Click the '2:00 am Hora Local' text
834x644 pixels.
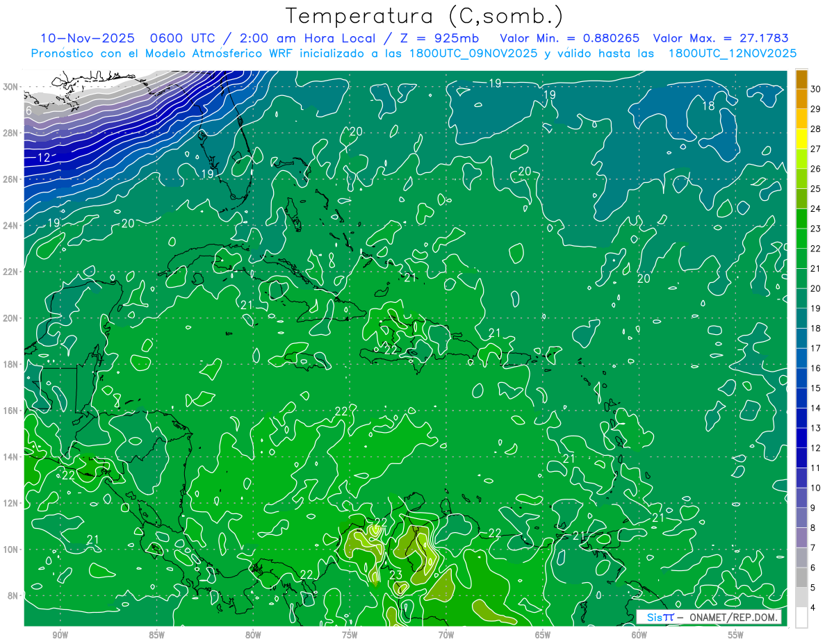coord(308,38)
